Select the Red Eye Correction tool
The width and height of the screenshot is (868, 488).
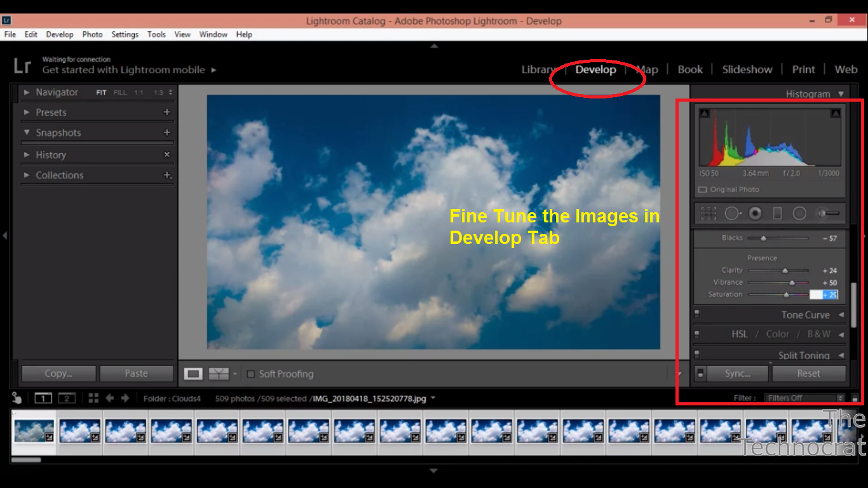755,213
